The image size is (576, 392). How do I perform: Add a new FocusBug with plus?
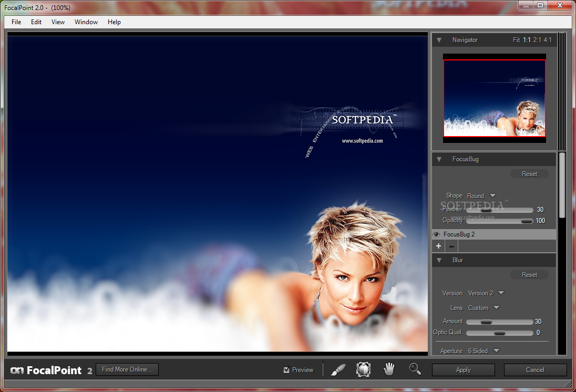(x=439, y=246)
